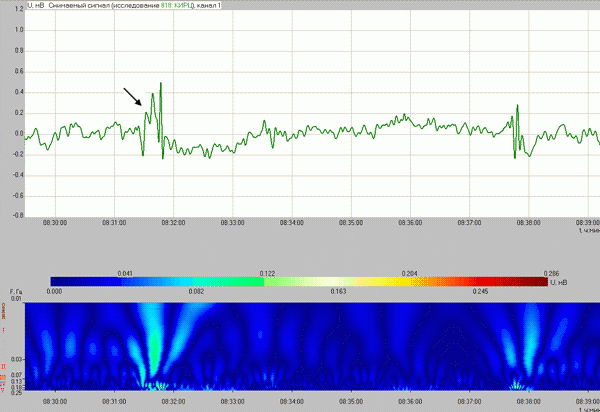The width and height of the screenshot is (600, 412).
Task: Click 08:35:00 tick under the signal chart
Action: (x=351, y=223)
